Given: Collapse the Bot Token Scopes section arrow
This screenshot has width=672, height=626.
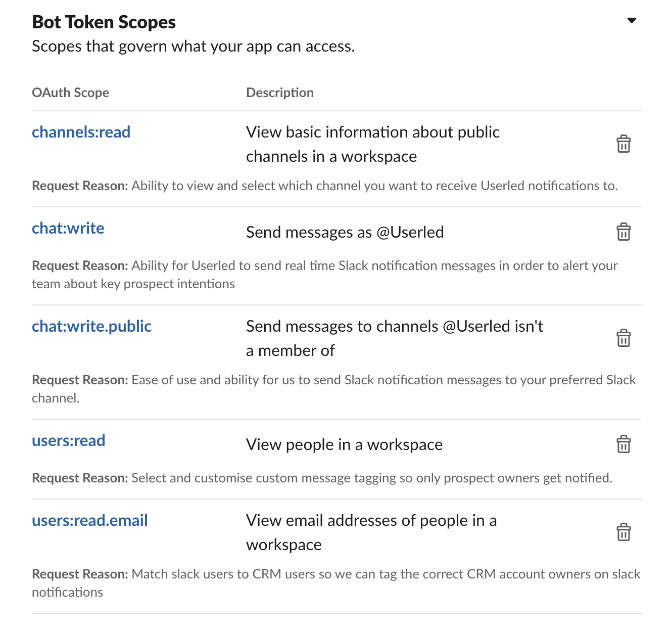Looking at the screenshot, I should 631,21.
